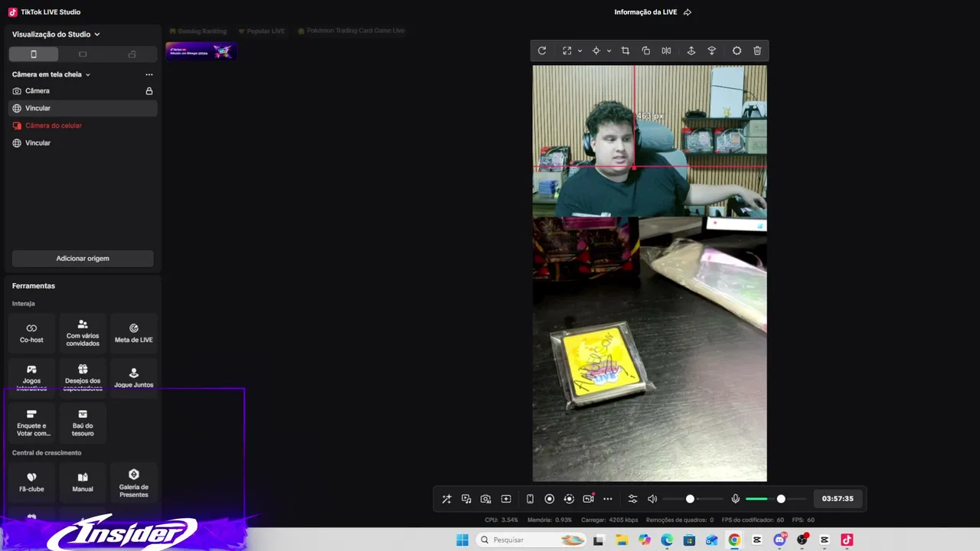Click the reset/refresh icon in the preview toolbar
This screenshot has width=980, height=551.
(x=542, y=51)
